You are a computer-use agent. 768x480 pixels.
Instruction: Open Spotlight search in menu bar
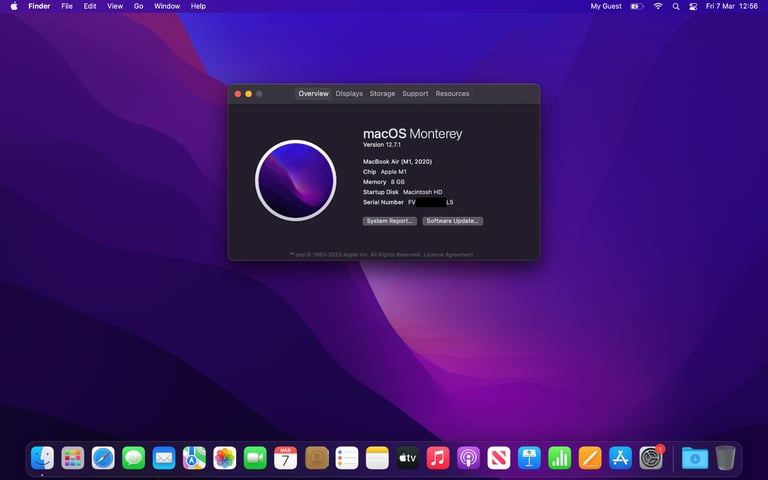click(x=676, y=6)
